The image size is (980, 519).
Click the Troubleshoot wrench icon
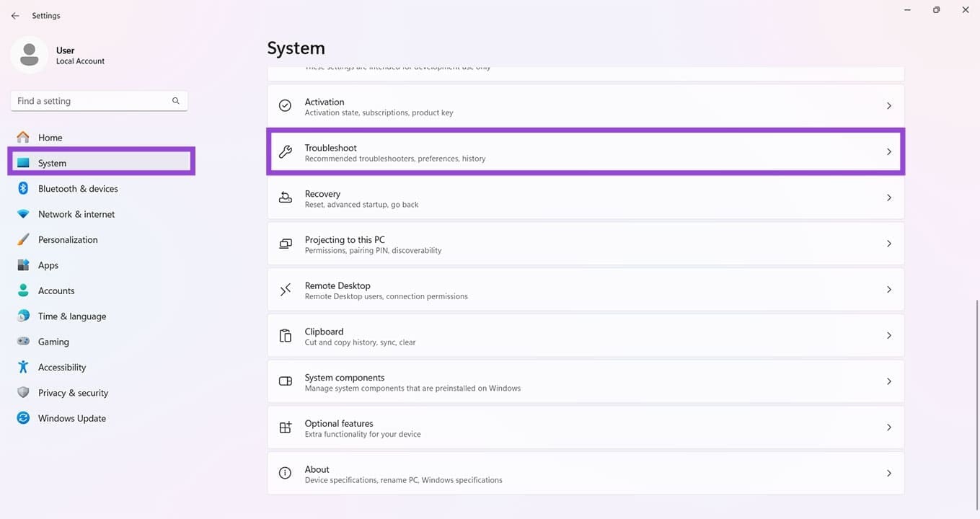(286, 152)
